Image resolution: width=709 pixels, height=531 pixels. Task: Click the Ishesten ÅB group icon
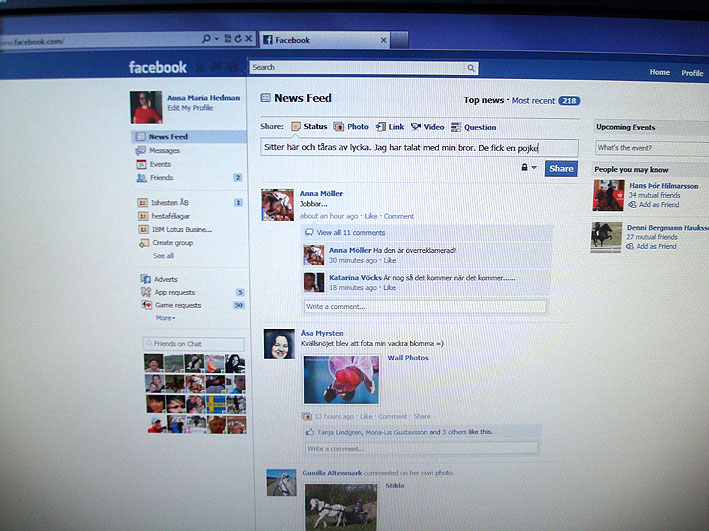142,203
